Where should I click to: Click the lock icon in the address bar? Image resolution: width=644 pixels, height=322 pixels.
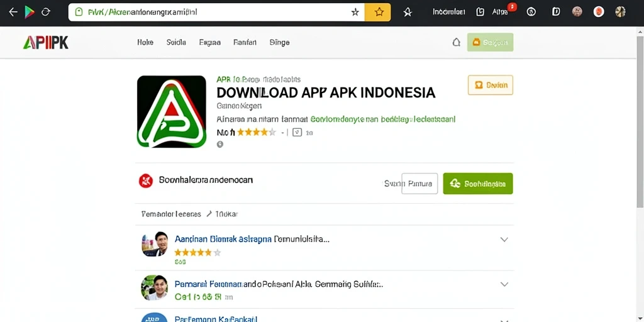(x=79, y=12)
